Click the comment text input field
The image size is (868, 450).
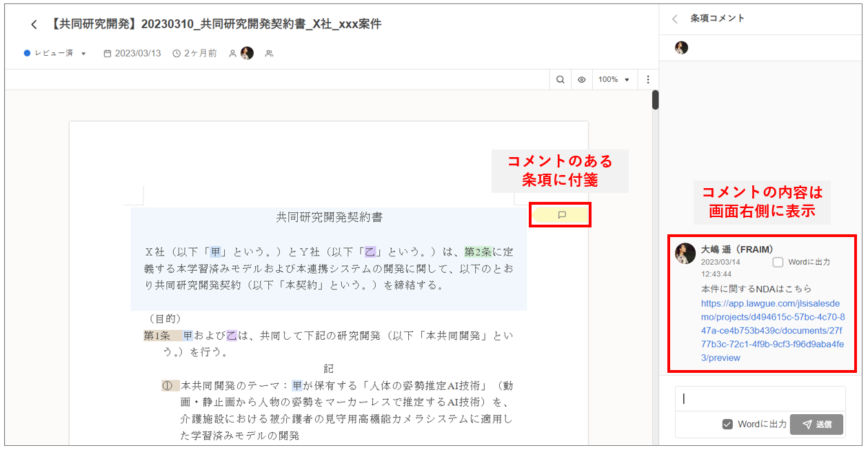click(760, 398)
